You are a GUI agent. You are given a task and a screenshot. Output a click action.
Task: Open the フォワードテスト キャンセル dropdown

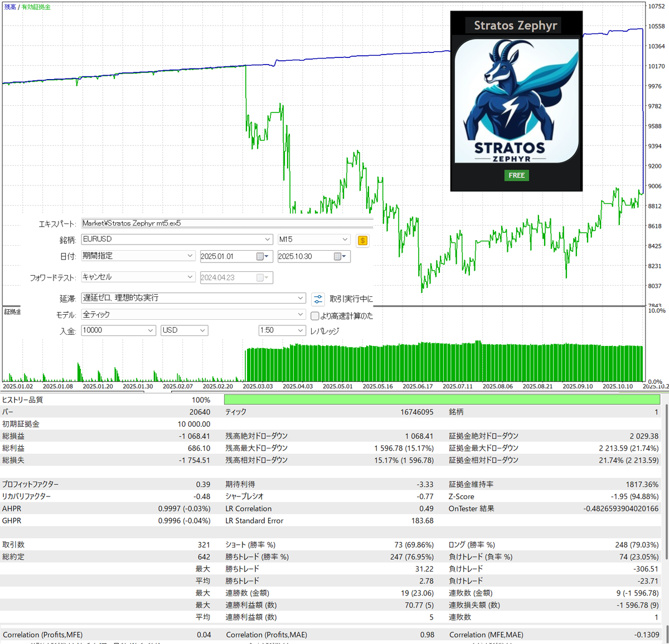click(x=190, y=277)
